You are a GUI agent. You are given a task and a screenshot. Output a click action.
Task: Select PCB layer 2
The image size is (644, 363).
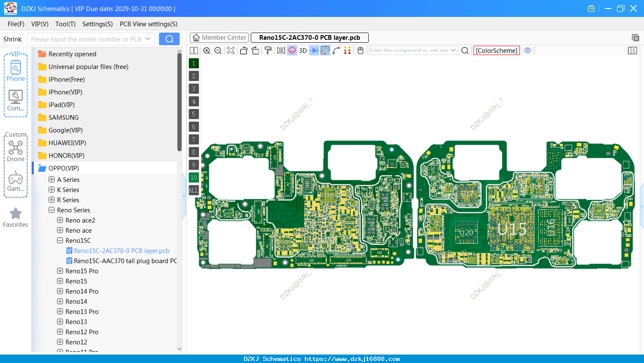click(x=194, y=76)
